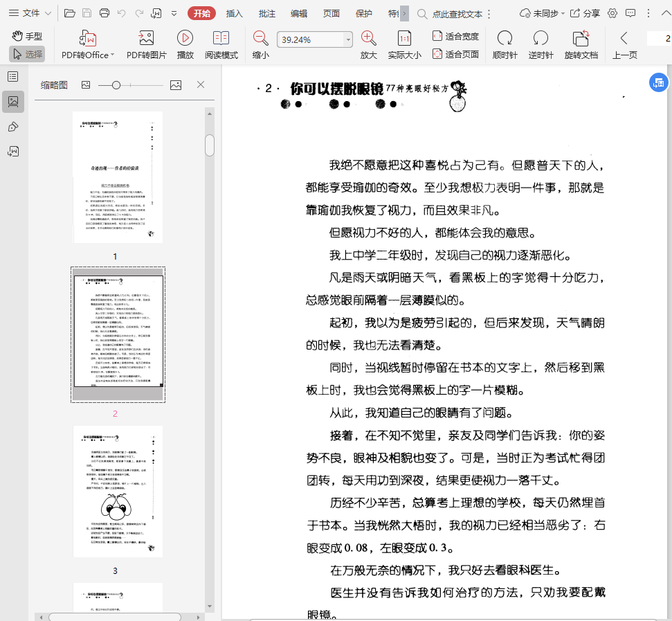
Task: Start the 播放 slideshow playback
Action: pyautogui.click(x=185, y=44)
